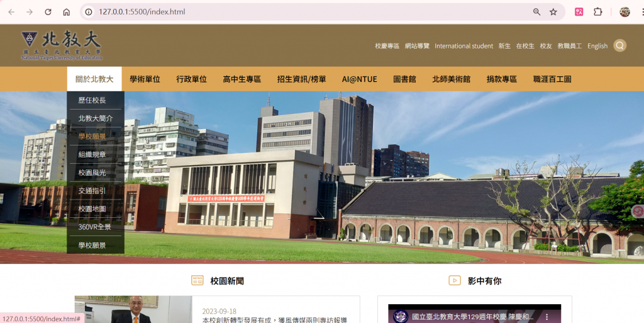Open the 國立臺北教育大學129週年校慶 video title
This screenshot has width=644, height=323.
pos(473,317)
